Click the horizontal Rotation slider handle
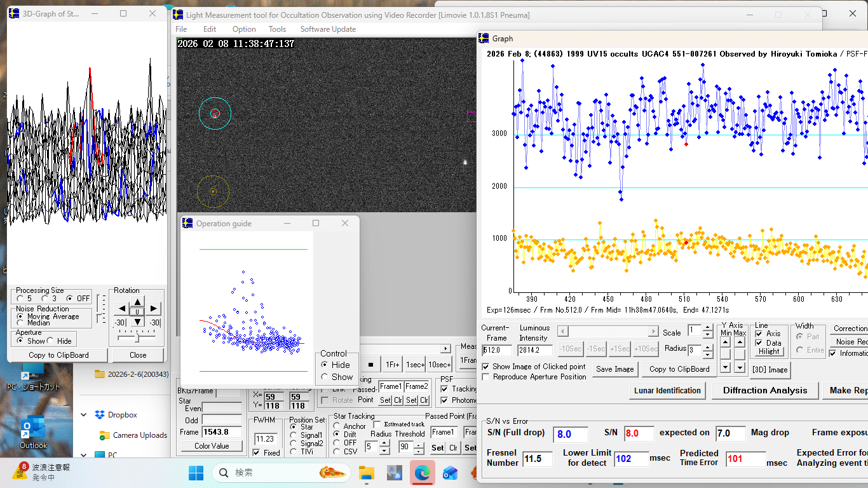This screenshot has height=488, width=868. (137, 337)
